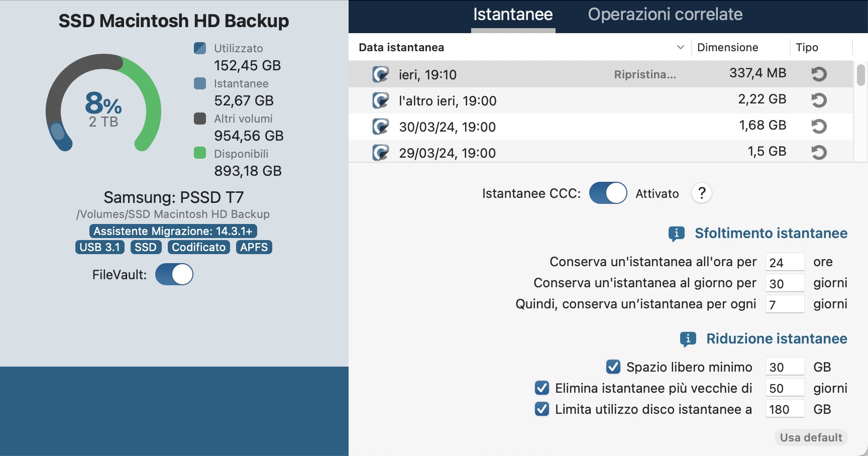The width and height of the screenshot is (868, 456).
Task: Click the Istantanee legend swatch
Action: pyautogui.click(x=200, y=83)
